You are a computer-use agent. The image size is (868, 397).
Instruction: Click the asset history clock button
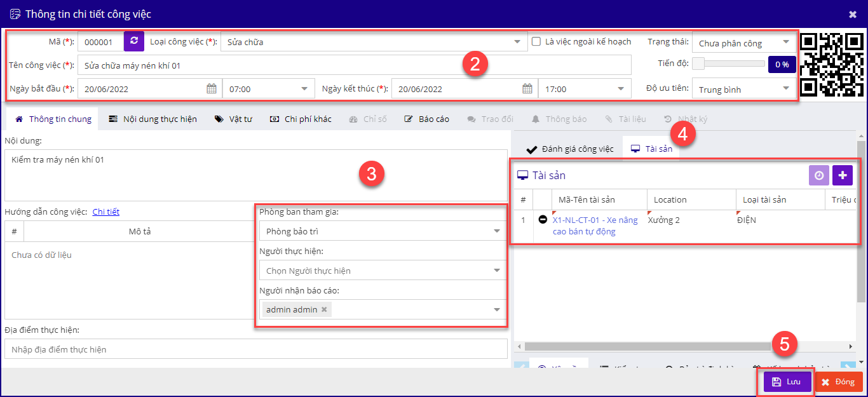coord(819,175)
